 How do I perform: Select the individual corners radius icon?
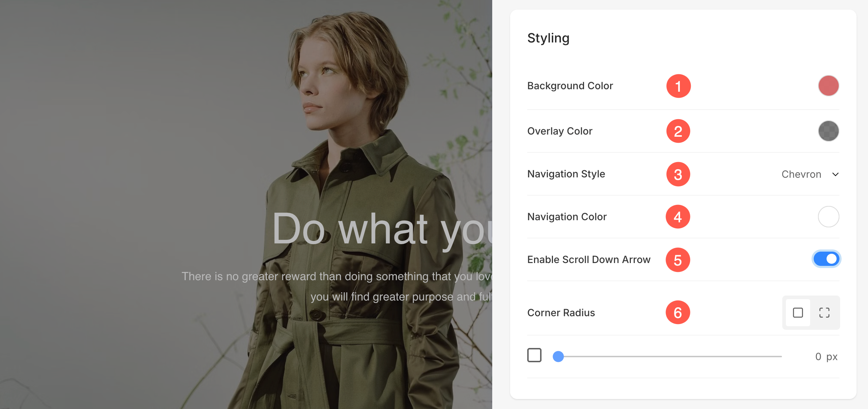(x=824, y=313)
